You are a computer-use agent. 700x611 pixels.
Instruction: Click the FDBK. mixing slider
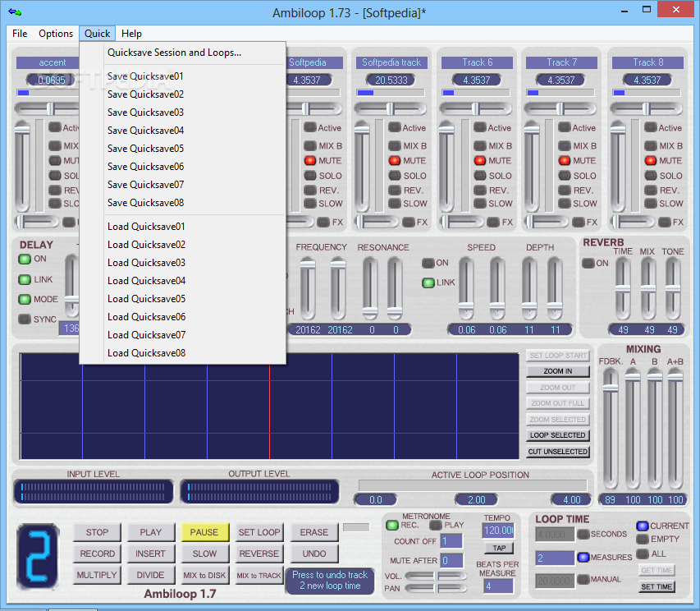610,386
